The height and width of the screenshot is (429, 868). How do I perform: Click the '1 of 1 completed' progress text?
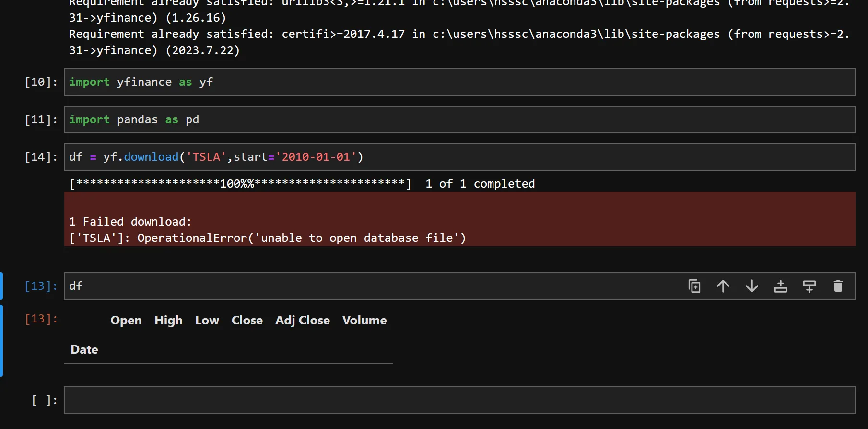click(x=480, y=184)
